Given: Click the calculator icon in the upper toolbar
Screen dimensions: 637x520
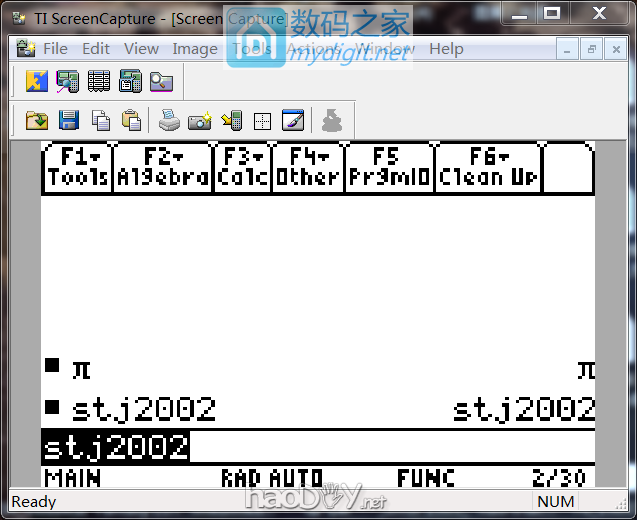Looking at the screenshot, I should [x=130, y=81].
